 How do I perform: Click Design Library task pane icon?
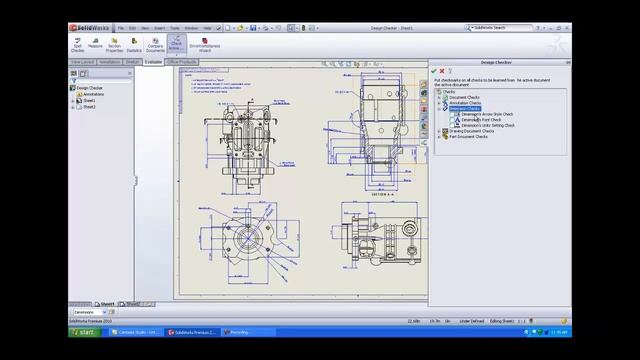click(x=424, y=93)
